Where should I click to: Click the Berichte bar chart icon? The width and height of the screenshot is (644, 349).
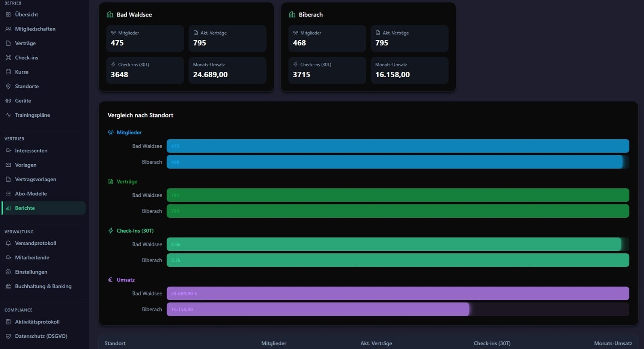pos(8,208)
